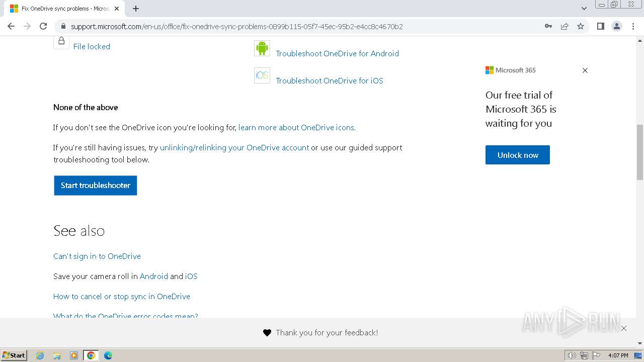Open unlinking/relinking your OneDrive account link
Screen dimensions: 644x362
234,147
